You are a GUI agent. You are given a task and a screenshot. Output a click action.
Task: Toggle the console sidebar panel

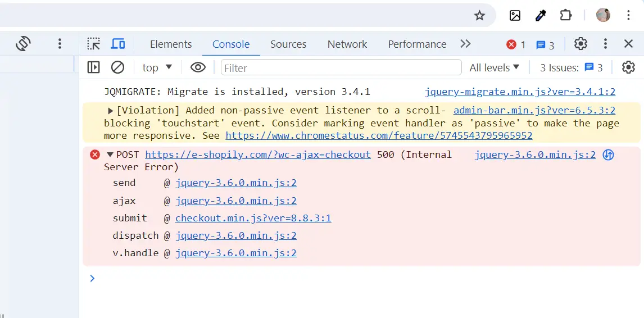(x=93, y=67)
